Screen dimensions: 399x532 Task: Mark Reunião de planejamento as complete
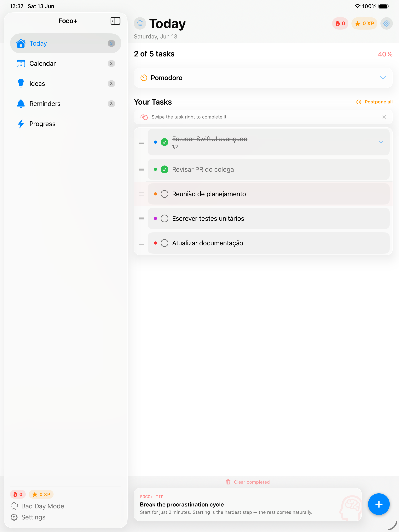click(165, 194)
